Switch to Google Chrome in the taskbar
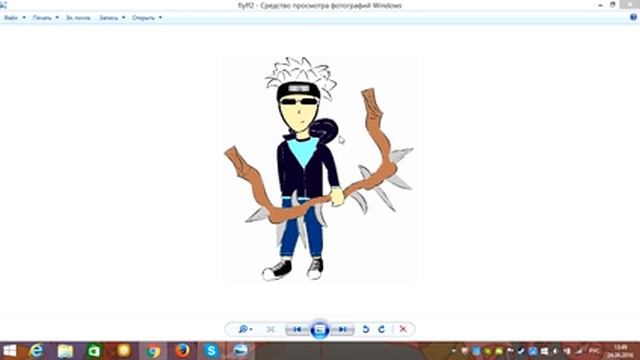640x360 pixels. (x=153, y=351)
